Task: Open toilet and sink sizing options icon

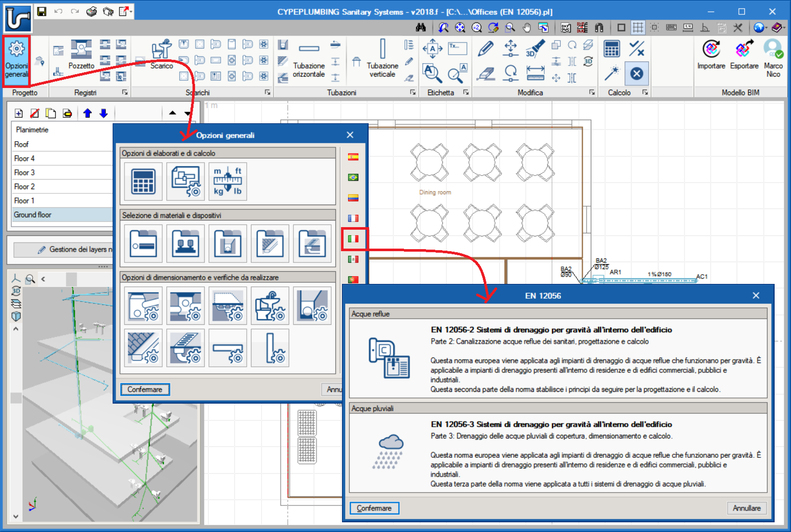Action: coord(270,306)
